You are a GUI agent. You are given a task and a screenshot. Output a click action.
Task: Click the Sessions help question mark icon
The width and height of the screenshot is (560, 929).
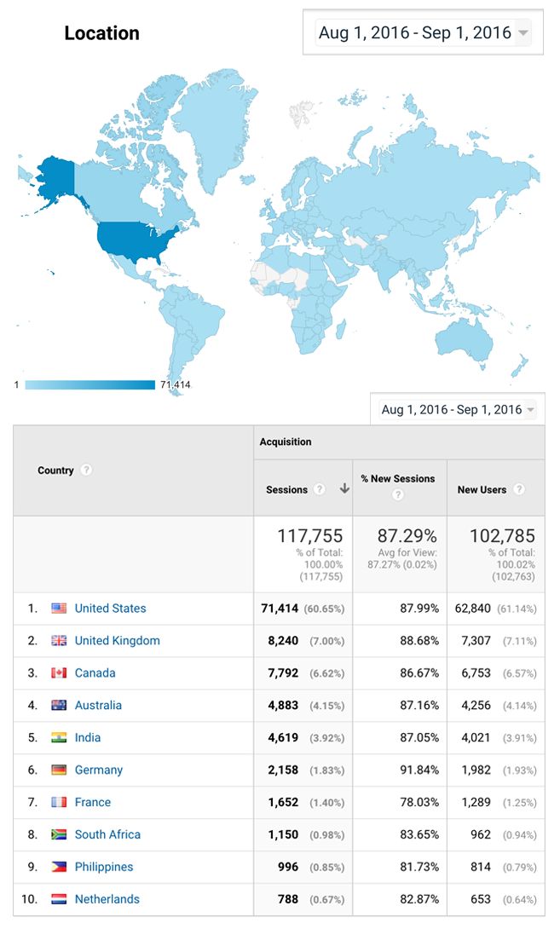click(320, 489)
